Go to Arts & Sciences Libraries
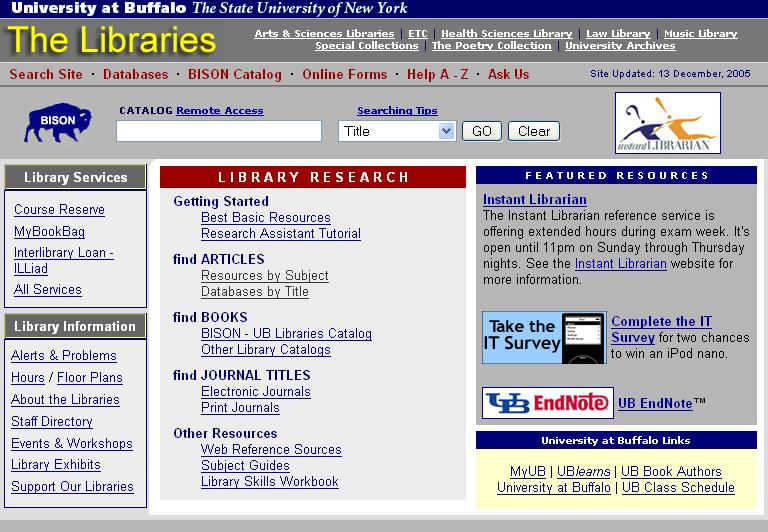This screenshot has width=768, height=532. coord(324,34)
